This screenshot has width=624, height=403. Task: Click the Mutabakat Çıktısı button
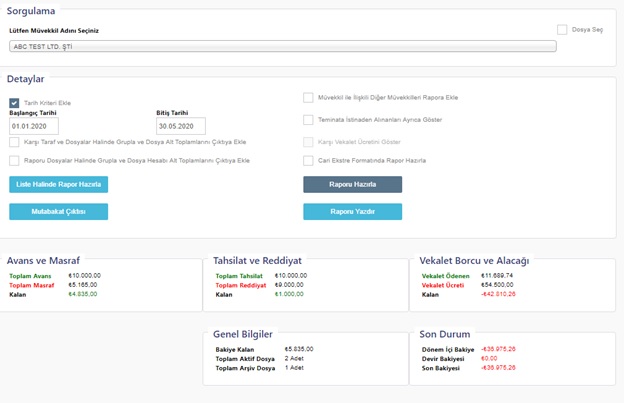(58, 211)
